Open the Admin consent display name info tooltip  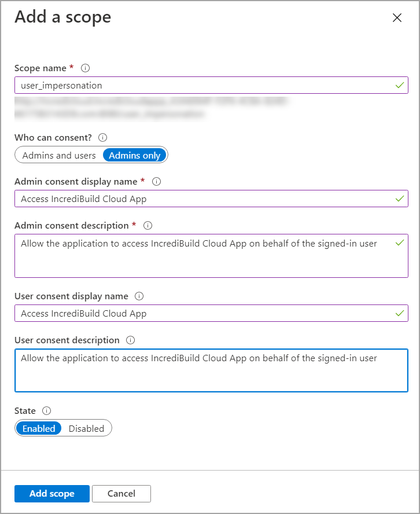tap(156, 181)
